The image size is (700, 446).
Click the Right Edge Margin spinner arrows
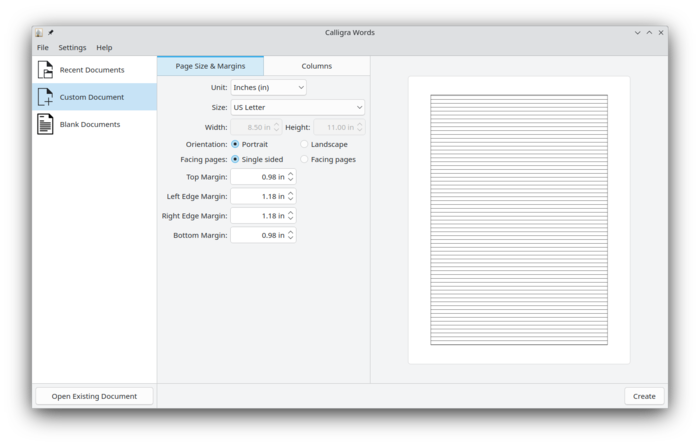(x=291, y=216)
